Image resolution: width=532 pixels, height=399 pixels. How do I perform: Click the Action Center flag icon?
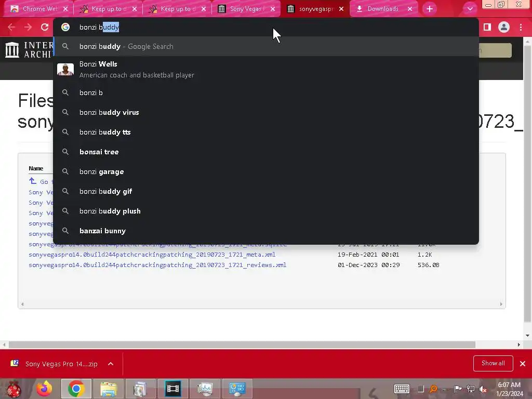pyautogui.click(x=458, y=389)
